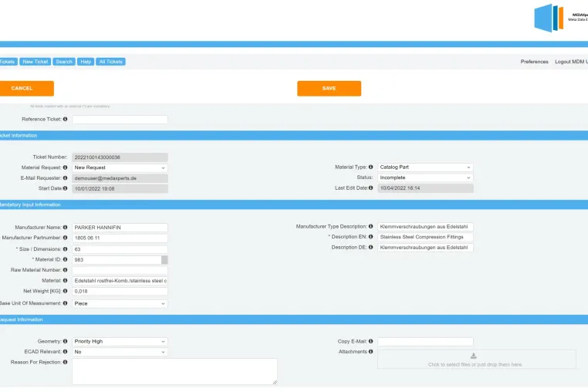The image size is (588, 392).
Task: Open the Material Type dropdown
Action: point(425,167)
